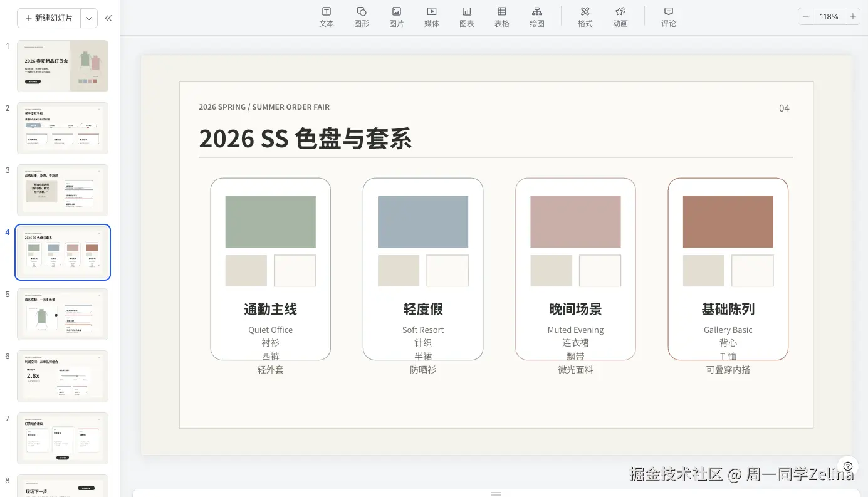Select the terracotta swatch in 基础陈列 card
The height and width of the screenshot is (497, 868).
[728, 222]
